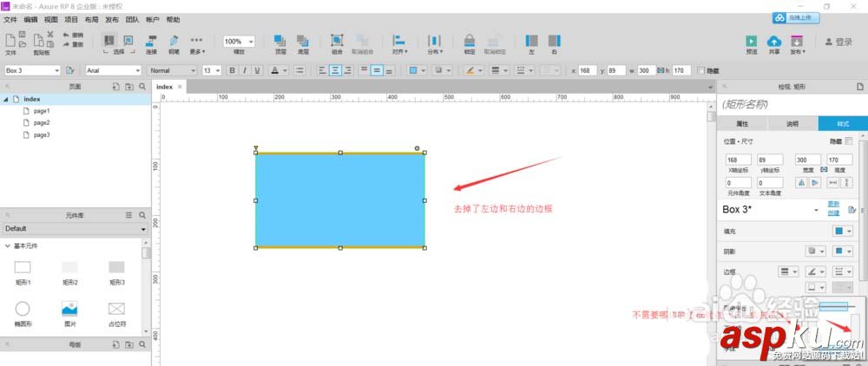The height and width of the screenshot is (366, 868).
Task: Click the 宽度 width field in style panel
Action: pos(807,160)
